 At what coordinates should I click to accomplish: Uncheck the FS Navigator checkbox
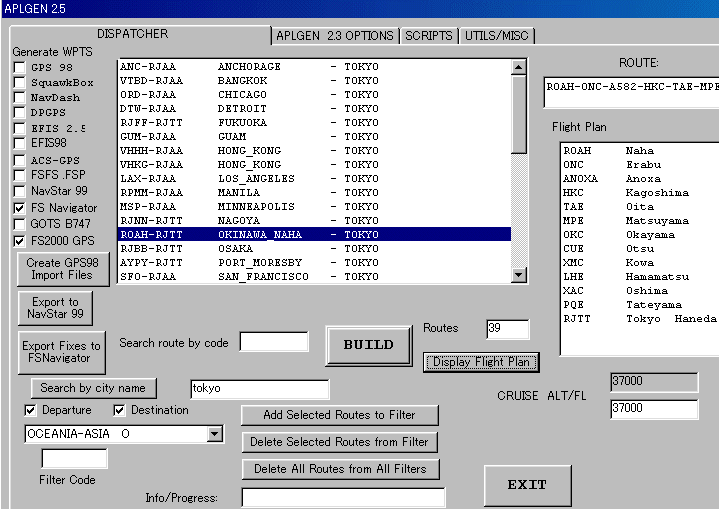[20, 208]
